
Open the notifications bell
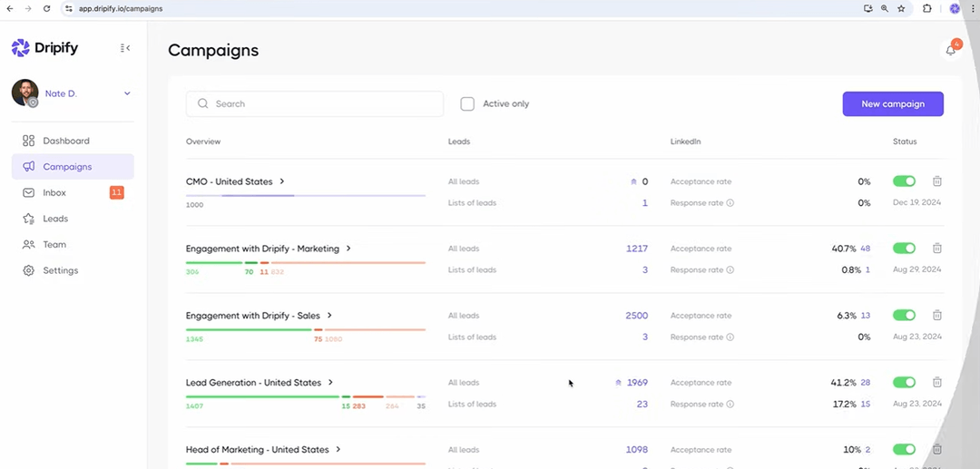click(x=951, y=50)
